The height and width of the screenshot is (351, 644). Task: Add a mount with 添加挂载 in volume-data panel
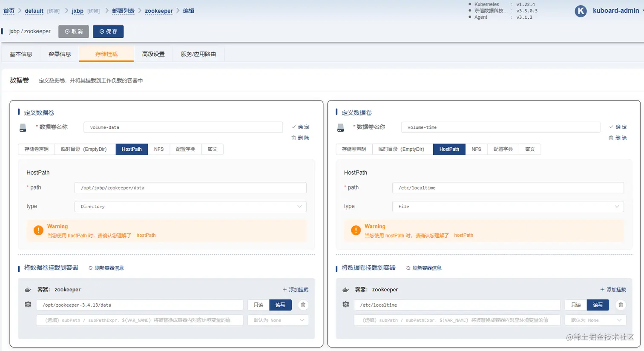[296, 290]
